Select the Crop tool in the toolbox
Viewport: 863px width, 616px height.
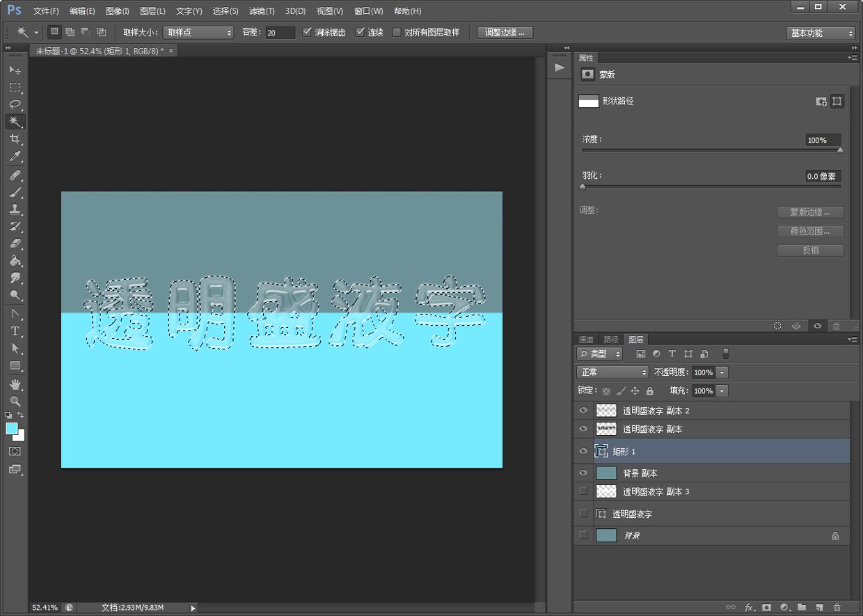click(x=15, y=139)
